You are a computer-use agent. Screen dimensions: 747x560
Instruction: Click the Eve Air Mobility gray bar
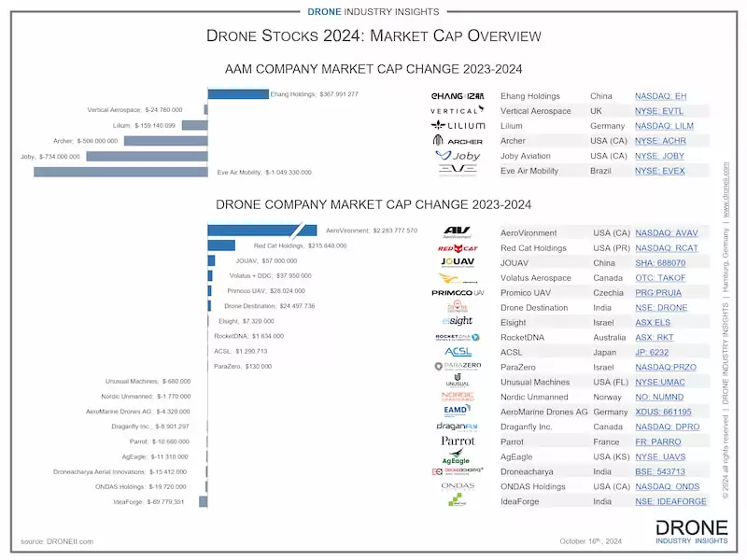(120, 172)
